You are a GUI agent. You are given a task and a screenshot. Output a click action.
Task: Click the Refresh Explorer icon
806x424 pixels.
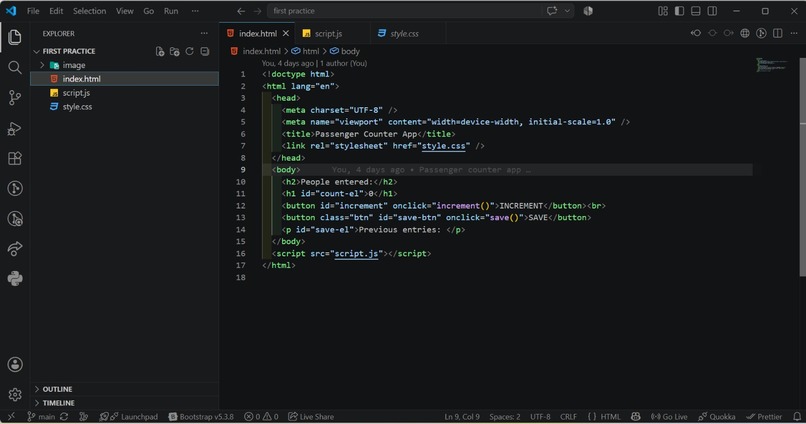(x=190, y=51)
